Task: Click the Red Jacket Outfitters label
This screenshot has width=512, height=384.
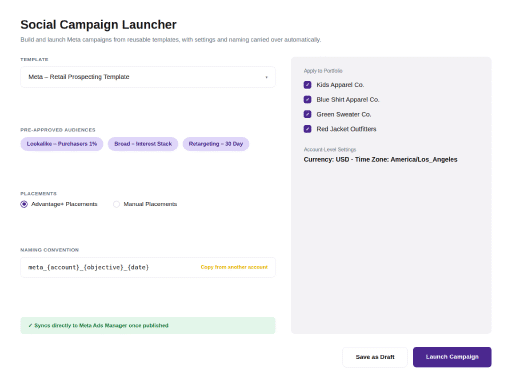Action: (346, 129)
